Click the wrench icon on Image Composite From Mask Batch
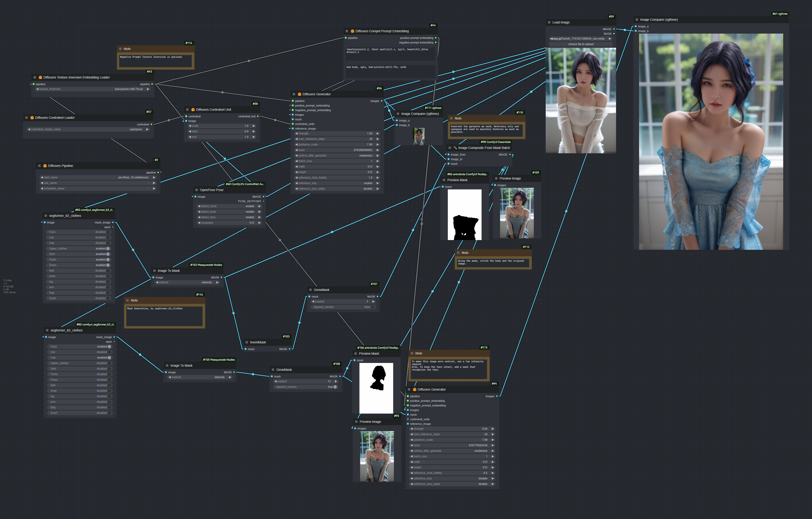812x519 pixels. 455,148
